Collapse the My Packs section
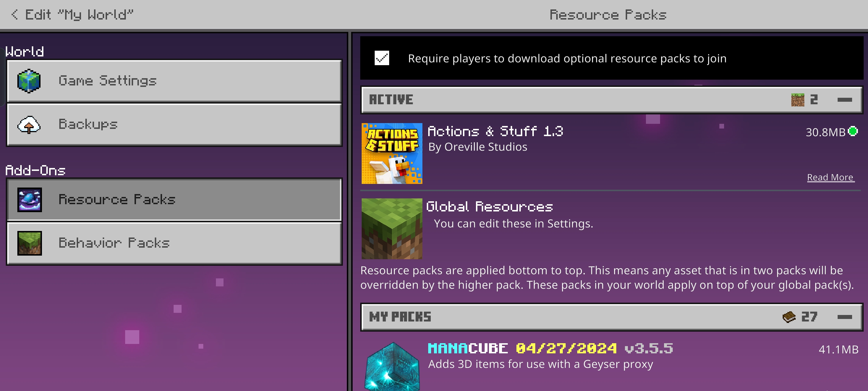Screen dimensions: 868x391 (844, 317)
